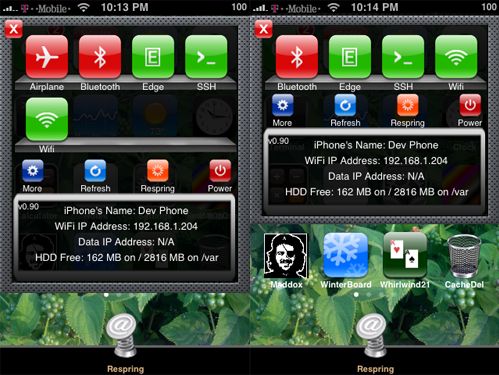
Task: Open the Whirlwind21 card game app
Action: point(405,256)
